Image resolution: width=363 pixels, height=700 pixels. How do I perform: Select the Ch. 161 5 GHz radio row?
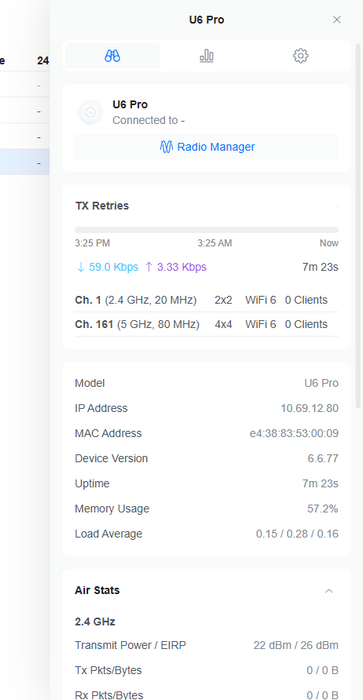point(207,324)
